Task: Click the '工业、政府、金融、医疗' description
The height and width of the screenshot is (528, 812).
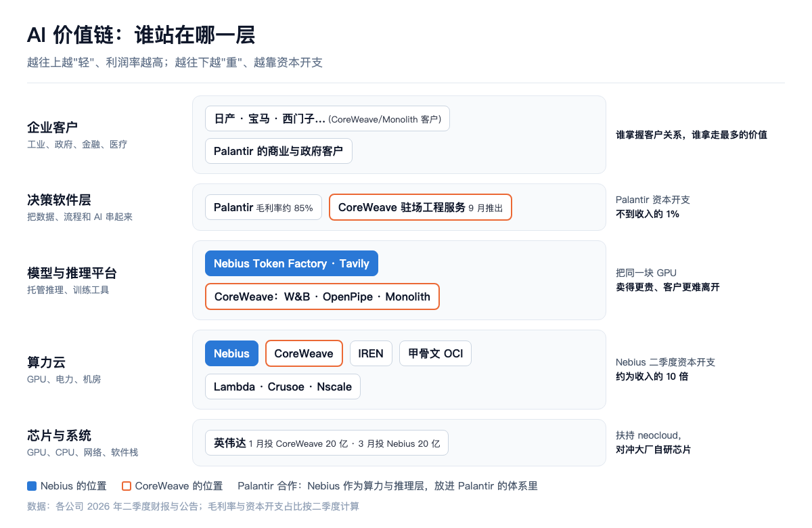Action: (77, 144)
